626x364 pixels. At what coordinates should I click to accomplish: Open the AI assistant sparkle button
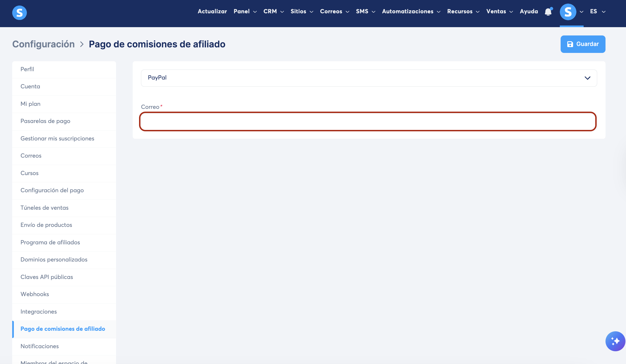(x=615, y=341)
